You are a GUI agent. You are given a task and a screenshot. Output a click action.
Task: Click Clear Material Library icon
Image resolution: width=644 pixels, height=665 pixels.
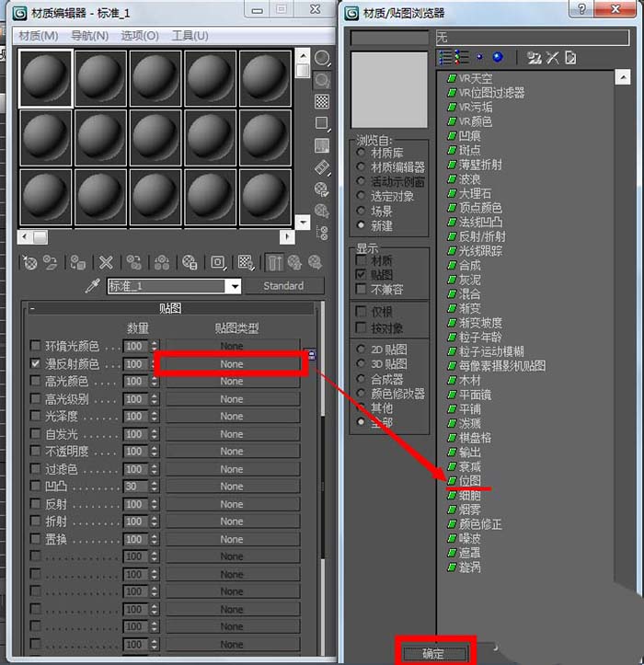pyautogui.click(x=570, y=58)
